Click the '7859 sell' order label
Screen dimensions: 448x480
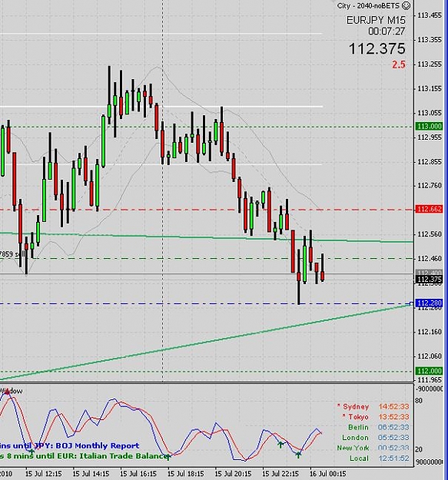tap(12, 254)
